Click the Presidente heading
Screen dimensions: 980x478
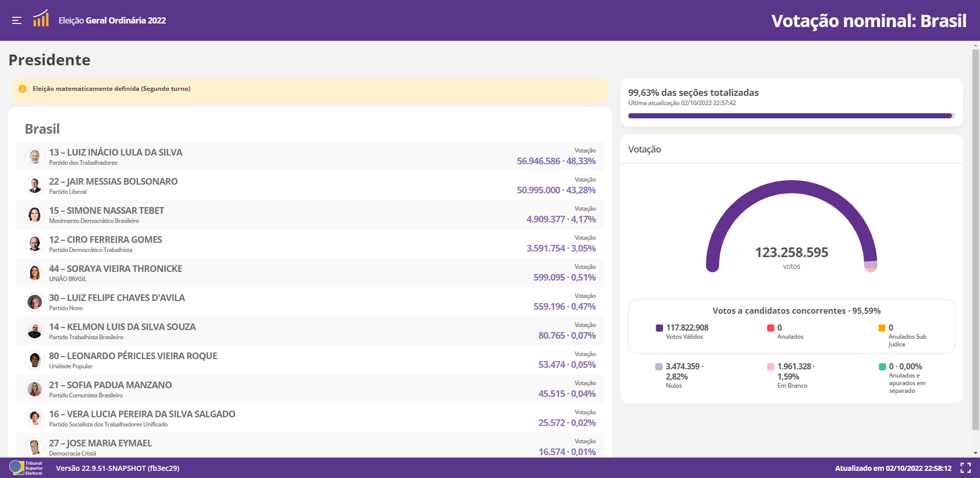[50, 60]
